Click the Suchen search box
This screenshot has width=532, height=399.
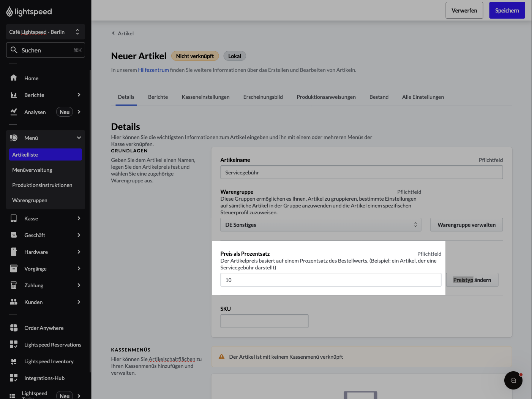pyautogui.click(x=46, y=50)
